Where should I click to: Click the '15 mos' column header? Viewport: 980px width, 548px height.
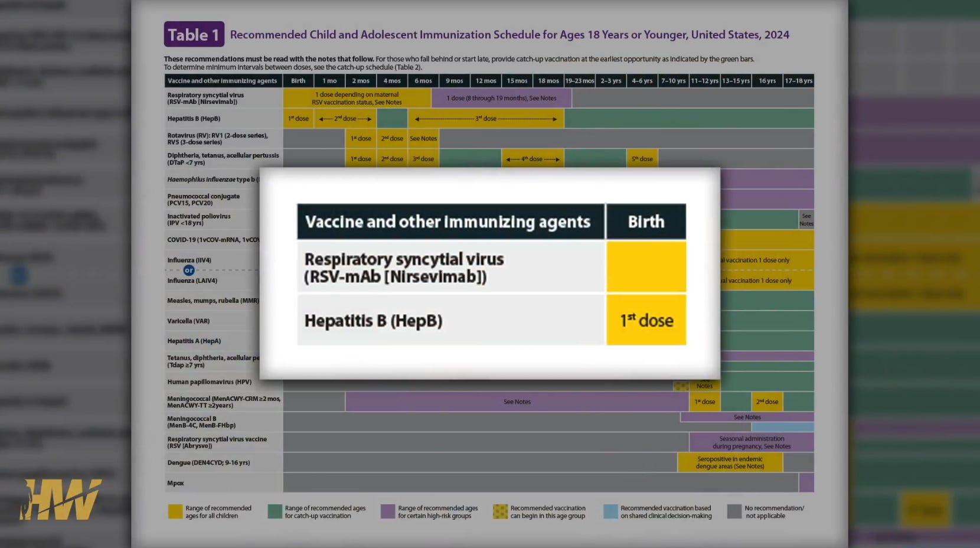[x=517, y=81]
